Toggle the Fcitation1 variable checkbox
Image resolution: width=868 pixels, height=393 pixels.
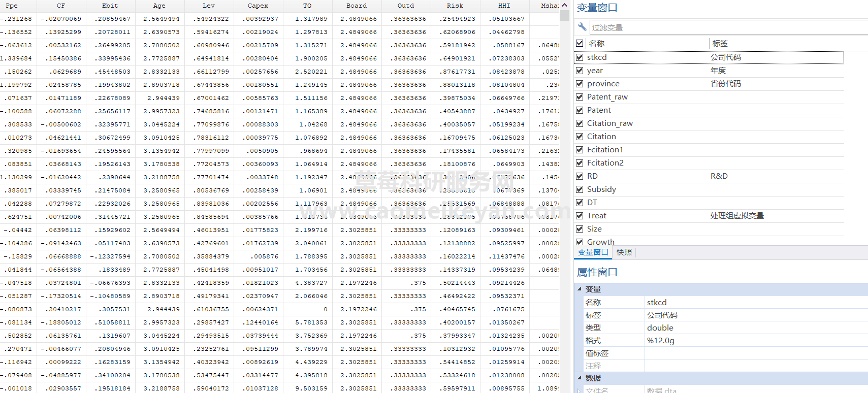tap(580, 150)
